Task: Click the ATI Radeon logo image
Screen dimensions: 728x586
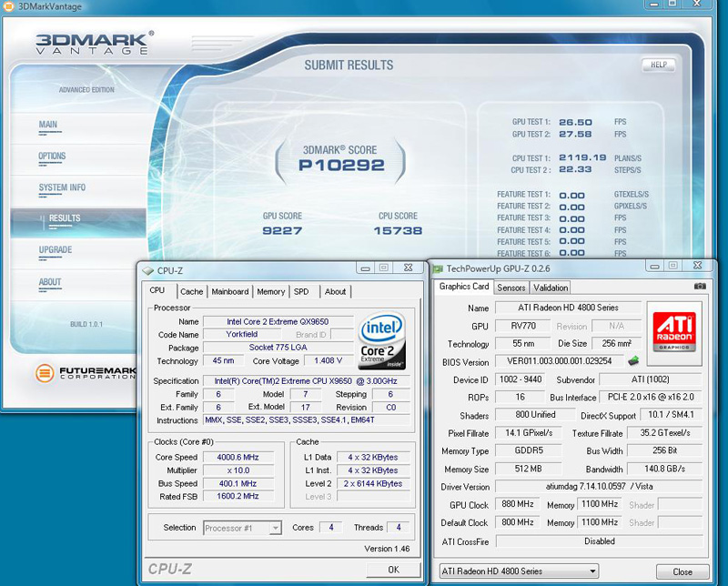Action: [x=675, y=331]
